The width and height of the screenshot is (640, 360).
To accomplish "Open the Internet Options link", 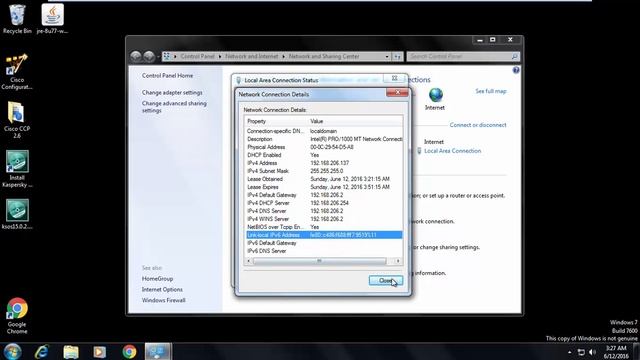I will [x=162, y=289].
